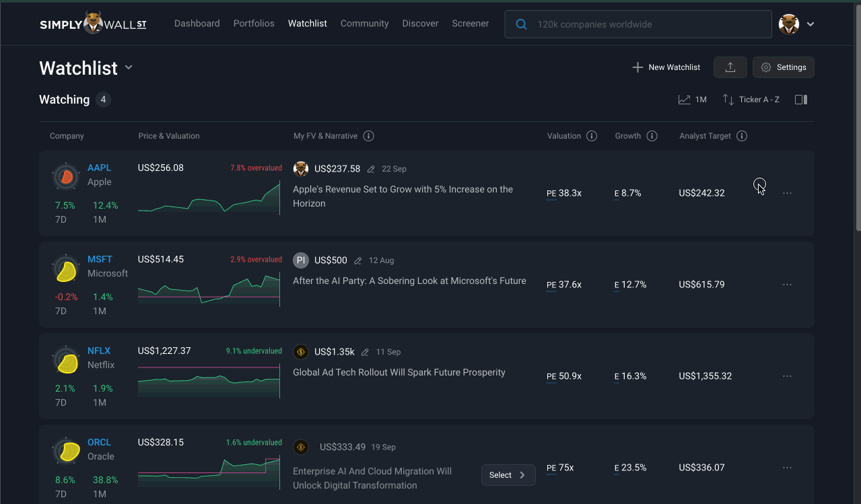Open the Watchlist nav item
861x504 pixels.
coord(308,24)
